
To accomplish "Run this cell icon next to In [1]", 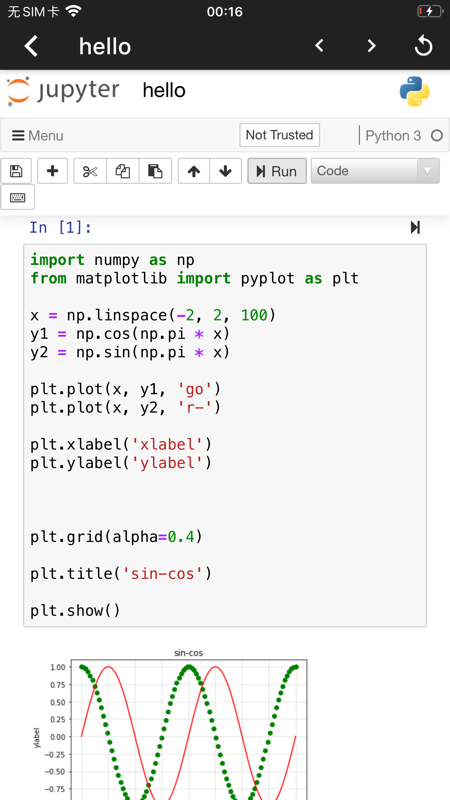I will [415, 228].
